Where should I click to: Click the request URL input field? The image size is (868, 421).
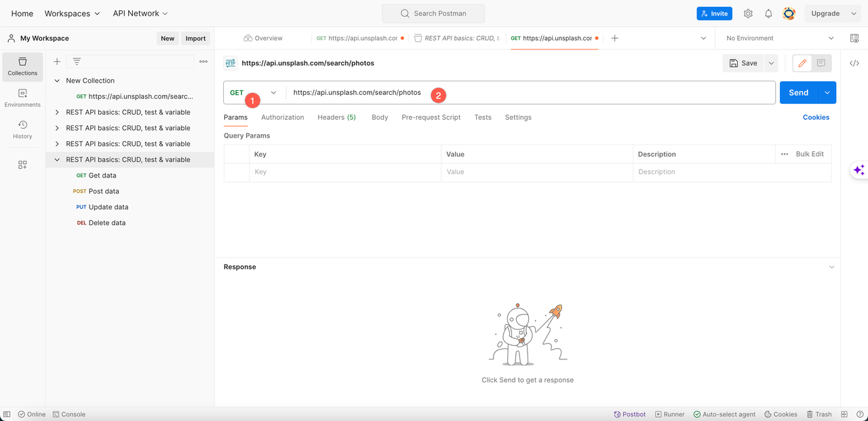pos(531,93)
